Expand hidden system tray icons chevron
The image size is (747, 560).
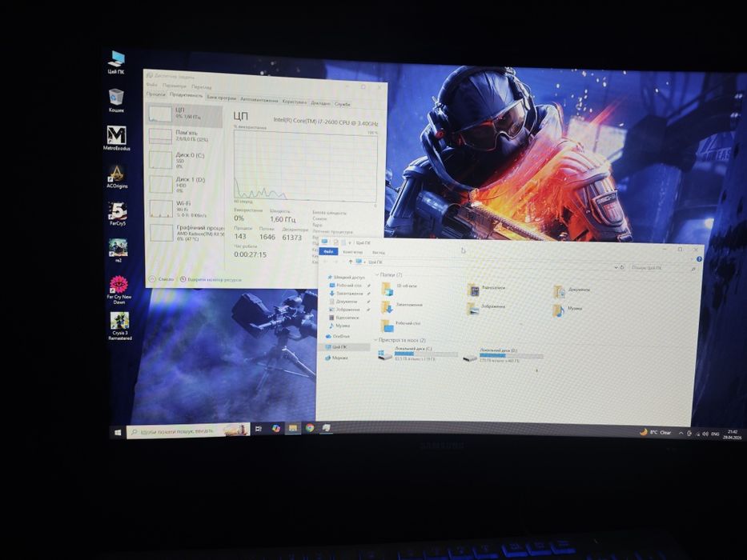coord(681,434)
